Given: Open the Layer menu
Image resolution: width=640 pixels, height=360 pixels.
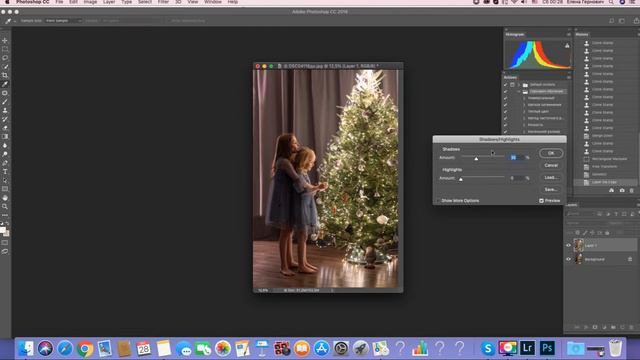Looking at the screenshot, I should (109, 2).
